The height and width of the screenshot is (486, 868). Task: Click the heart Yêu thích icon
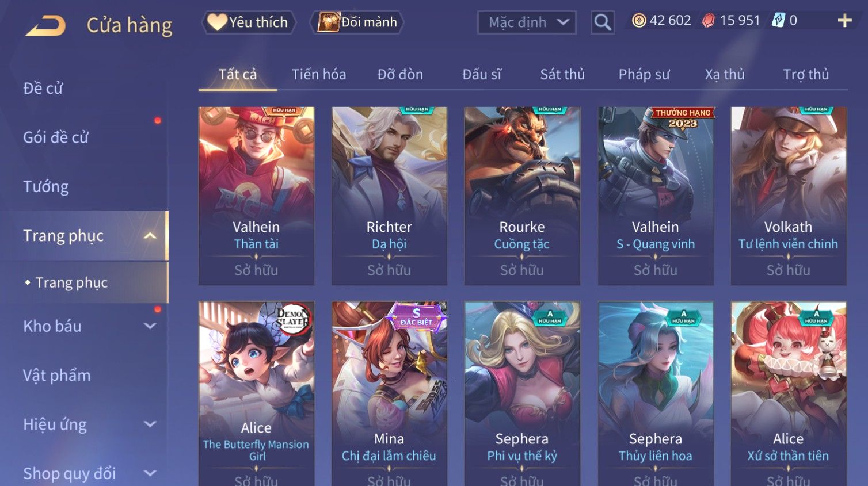coord(217,22)
